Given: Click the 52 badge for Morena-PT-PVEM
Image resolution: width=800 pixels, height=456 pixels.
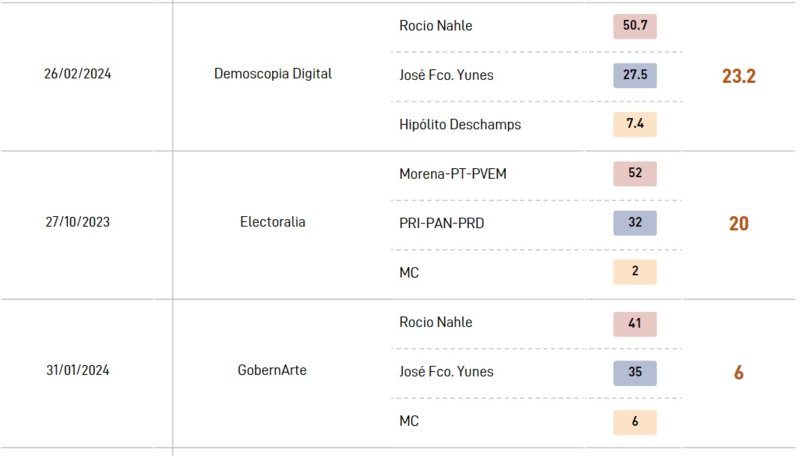Looking at the screenshot, I should tap(635, 173).
